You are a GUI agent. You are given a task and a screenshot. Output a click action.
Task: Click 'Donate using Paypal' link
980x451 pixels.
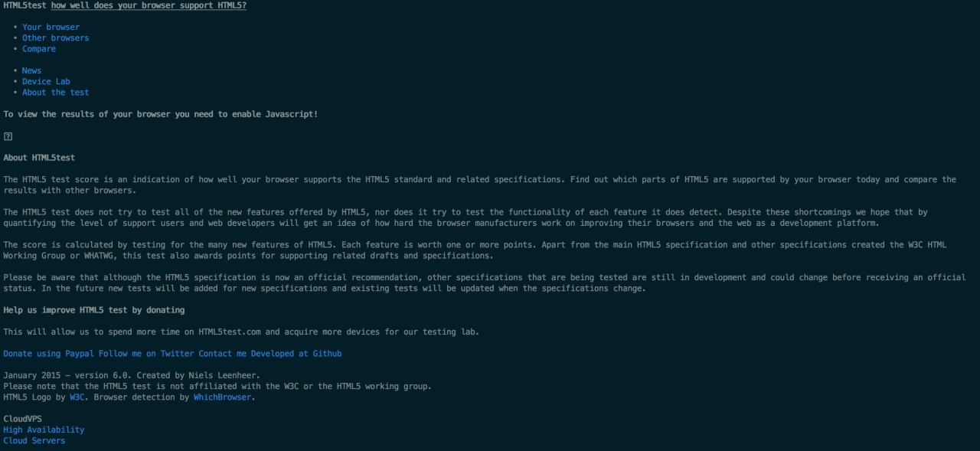pyautogui.click(x=48, y=354)
